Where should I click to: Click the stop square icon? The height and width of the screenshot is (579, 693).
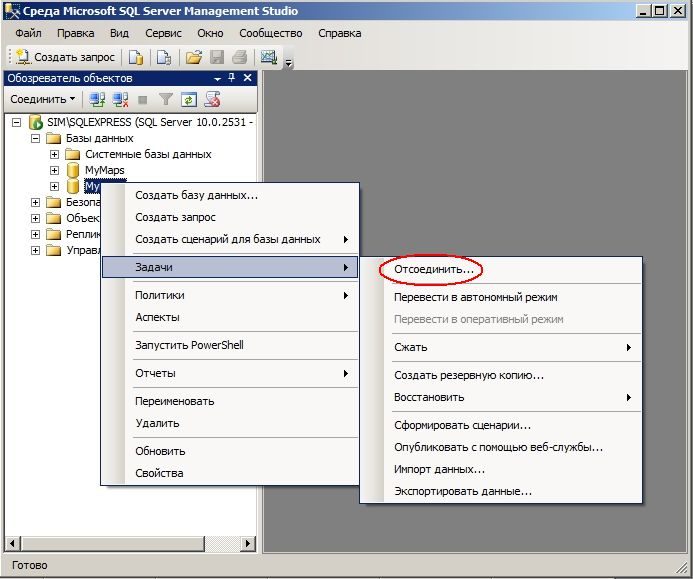click(142, 100)
